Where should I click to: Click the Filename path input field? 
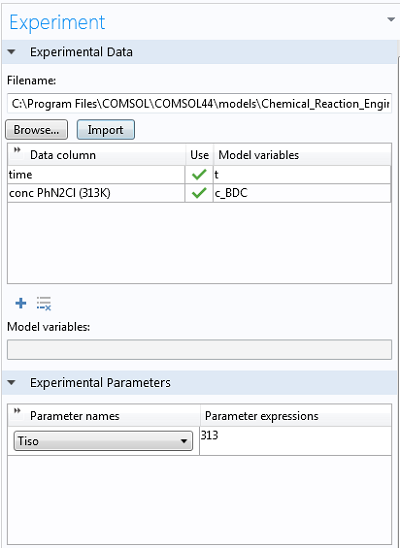[199, 103]
